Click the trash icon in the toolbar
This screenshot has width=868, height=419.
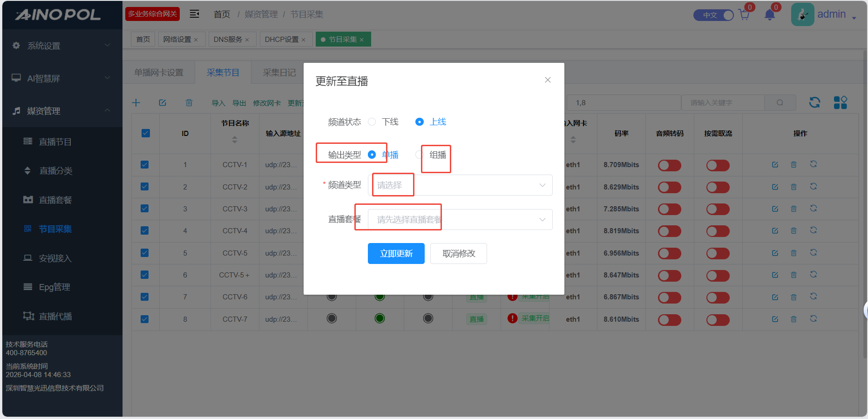click(x=189, y=103)
